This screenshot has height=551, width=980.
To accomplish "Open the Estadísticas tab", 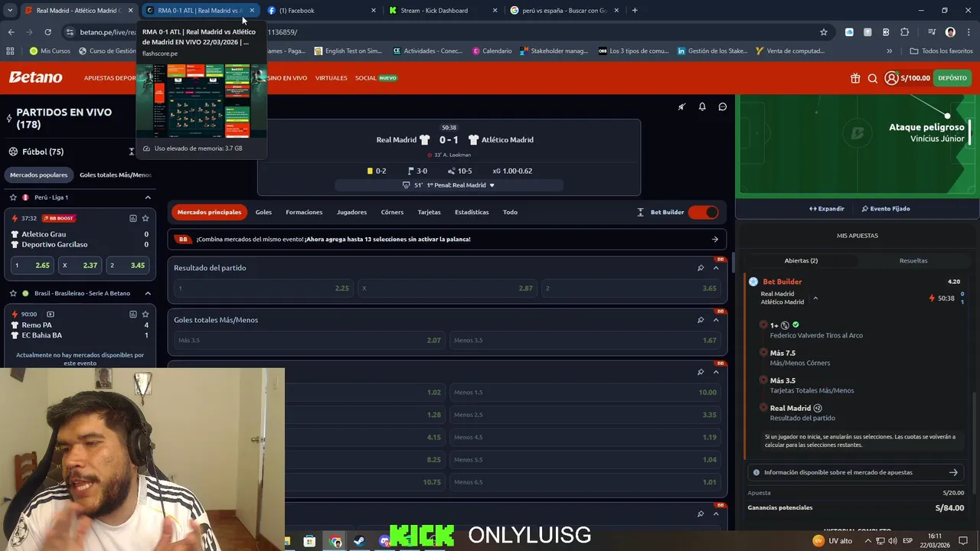I will pos(472,212).
